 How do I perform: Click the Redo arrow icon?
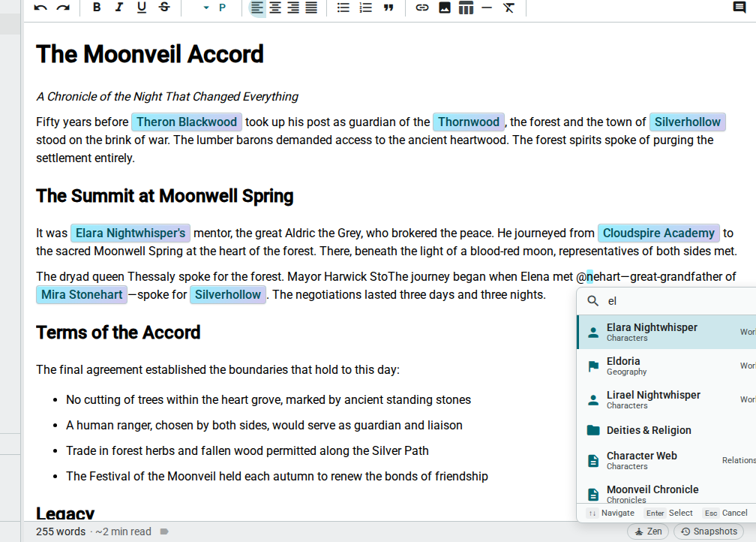tap(63, 8)
